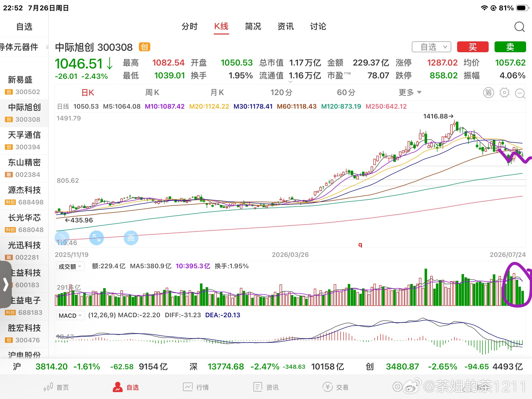Tap the double-chevron circle on chart
Viewport: 532px width, 399px height.
62,238
